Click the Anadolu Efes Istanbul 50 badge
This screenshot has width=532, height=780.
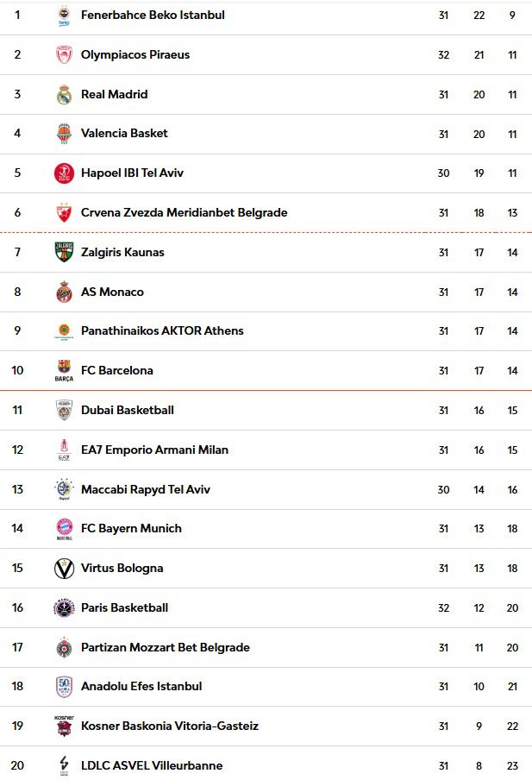(64, 687)
